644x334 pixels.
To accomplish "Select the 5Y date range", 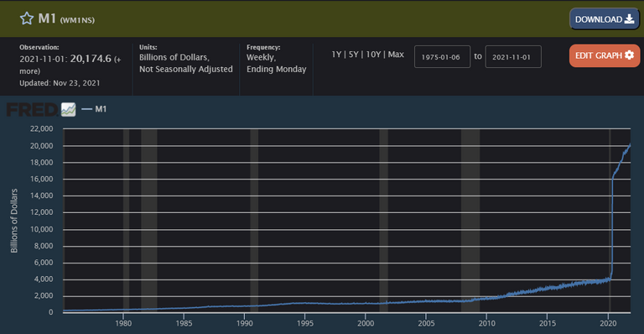I will pos(354,55).
